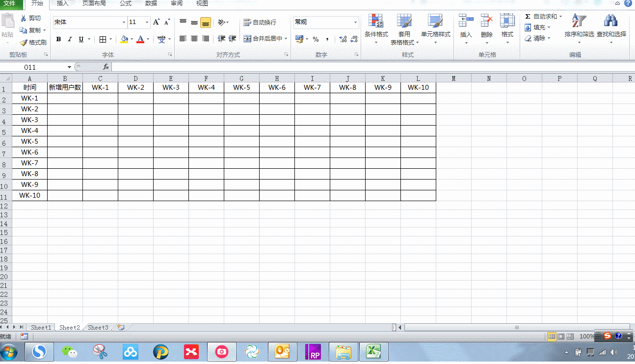Toggle italic formatting
The height and width of the screenshot is (364, 635).
[x=70, y=39]
